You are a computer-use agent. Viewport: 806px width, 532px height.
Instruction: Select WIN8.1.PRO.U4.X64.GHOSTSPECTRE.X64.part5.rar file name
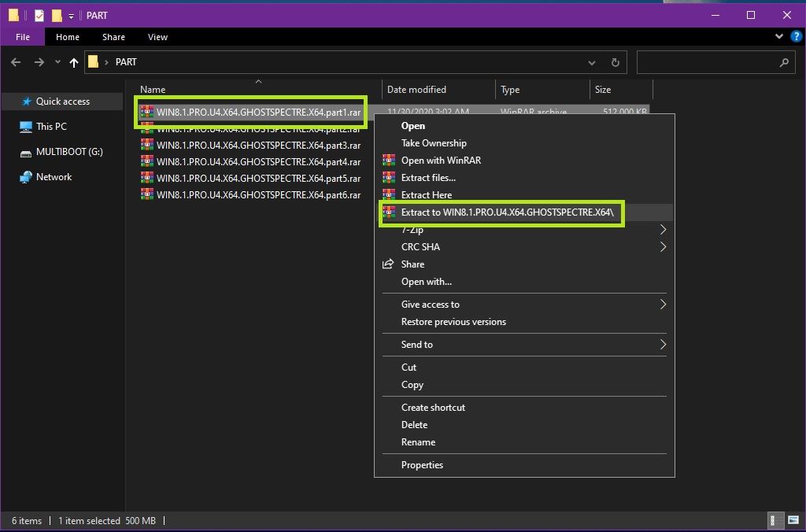(258, 178)
